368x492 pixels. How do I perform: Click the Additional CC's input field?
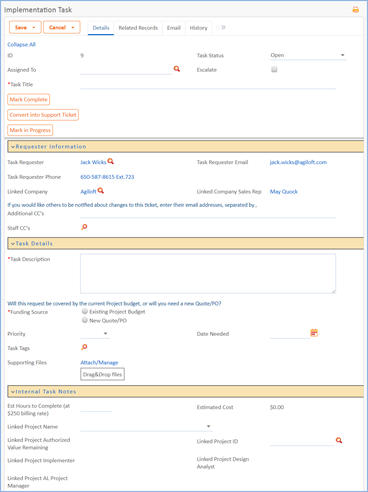pos(208,213)
